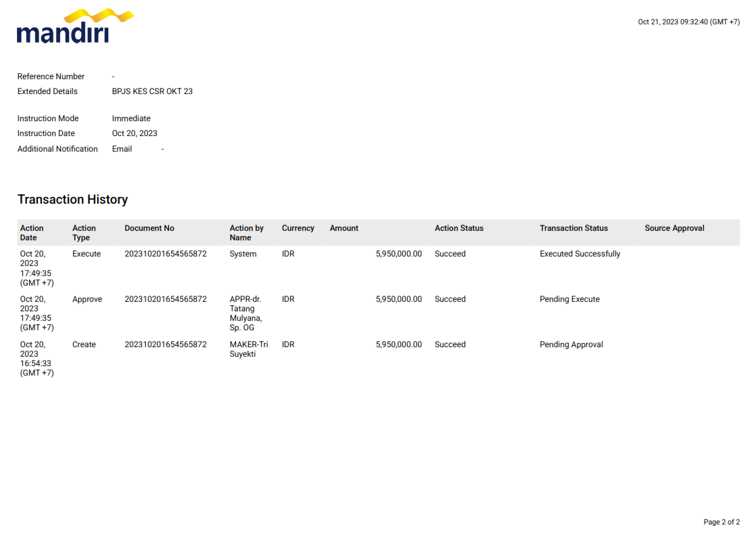Click the Instruction Mode value Immediate
Screen dimensions: 756x534
coord(131,118)
